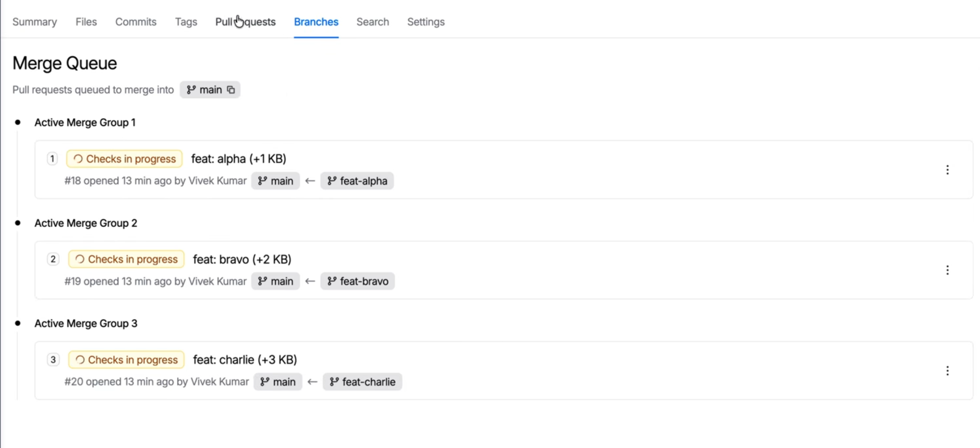Viewport: 980px width, 448px height.
Task: Click the queue position 3 badge
Action: (x=53, y=360)
